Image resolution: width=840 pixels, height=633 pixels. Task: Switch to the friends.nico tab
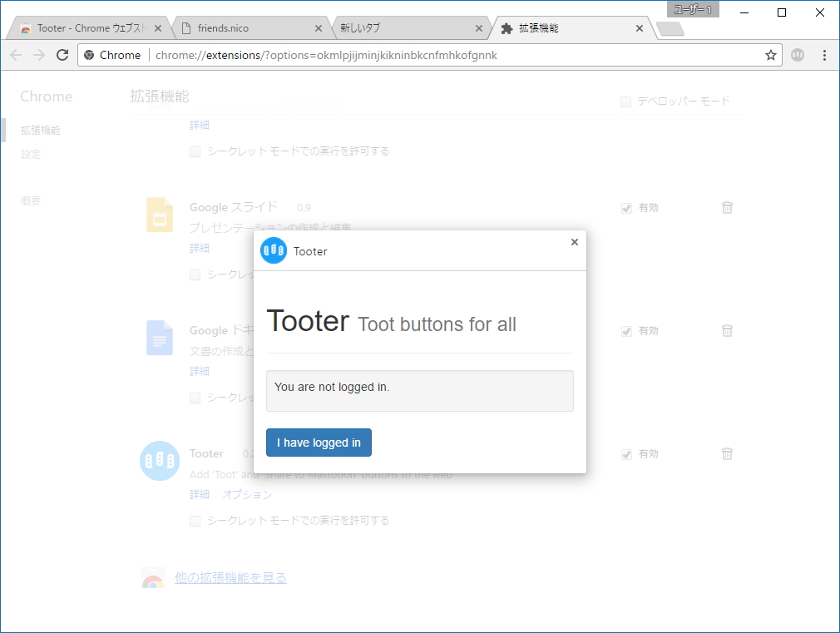(241, 27)
